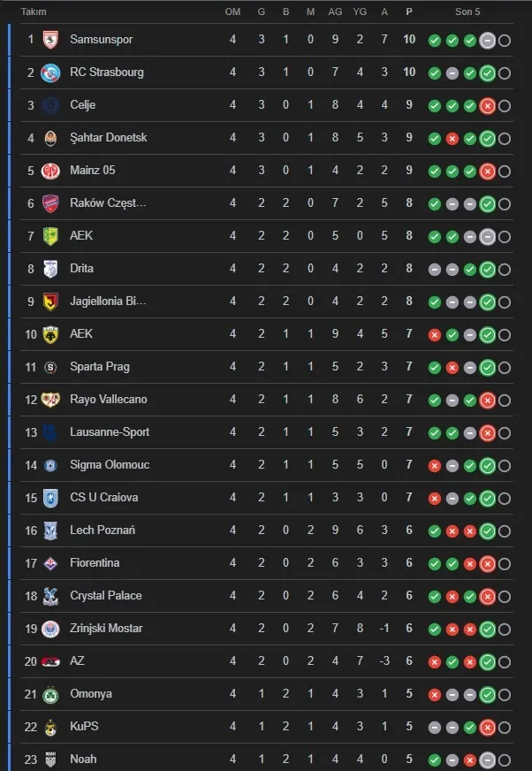Click the Rayo Vallecano team badge
Viewport: 532px width, 771px height.
point(49,400)
